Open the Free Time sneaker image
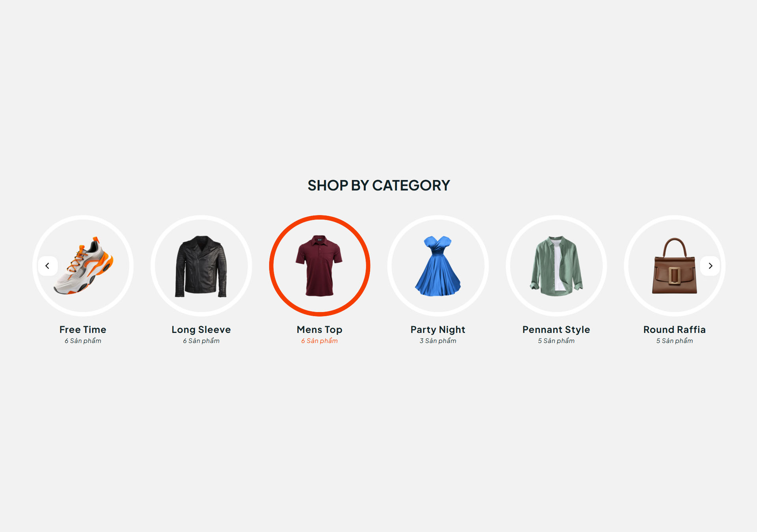 [83, 266]
